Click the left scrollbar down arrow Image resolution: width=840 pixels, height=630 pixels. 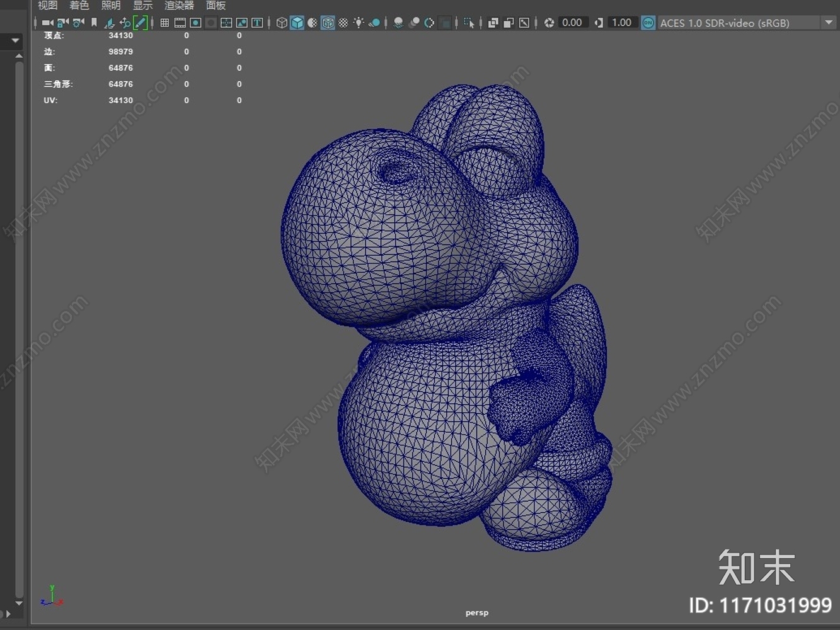(19, 603)
